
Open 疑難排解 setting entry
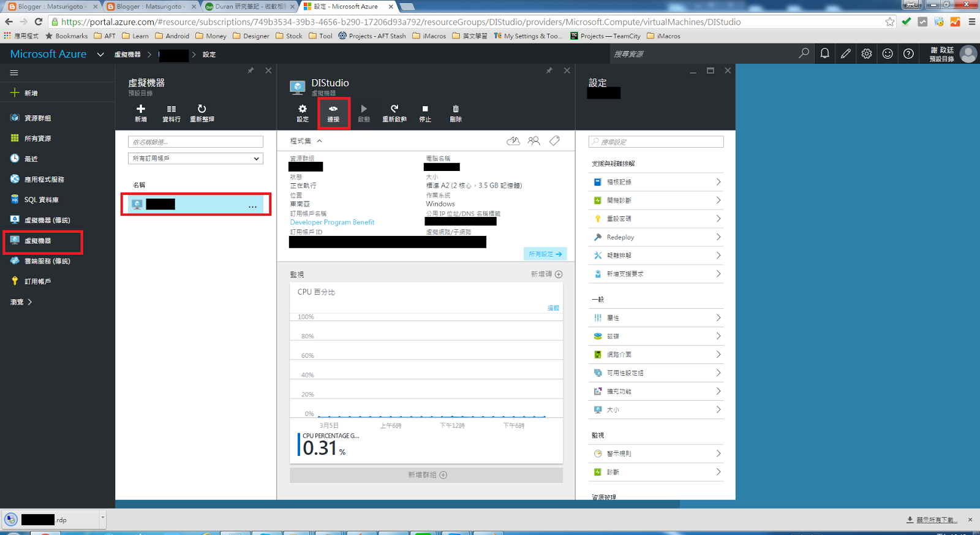click(656, 256)
